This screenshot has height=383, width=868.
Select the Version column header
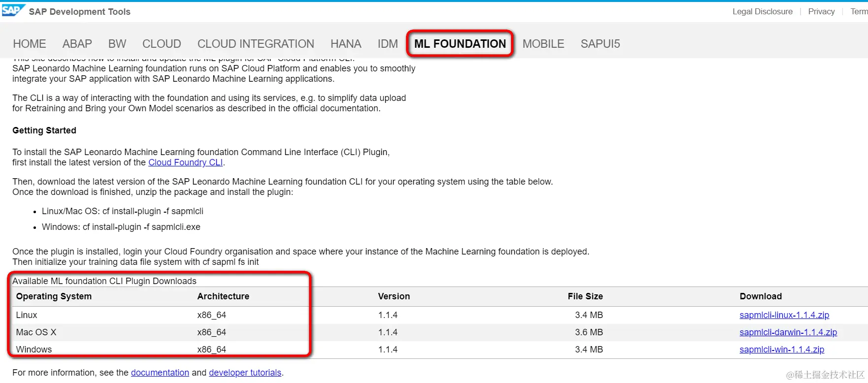point(394,296)
